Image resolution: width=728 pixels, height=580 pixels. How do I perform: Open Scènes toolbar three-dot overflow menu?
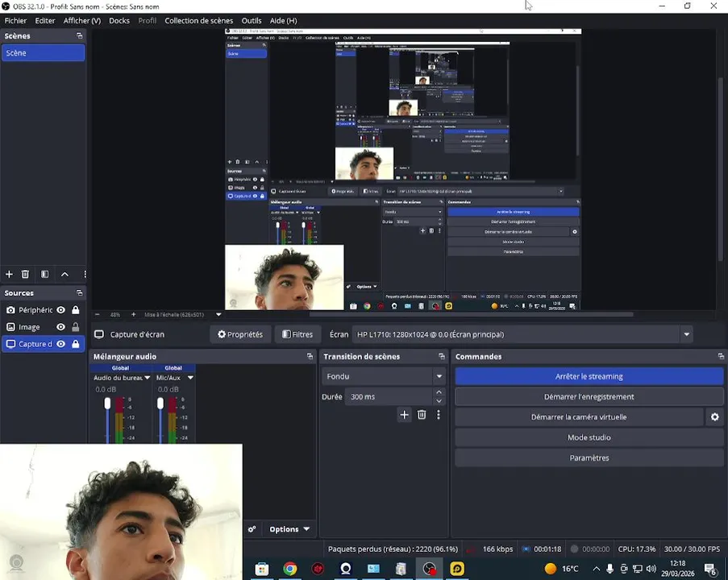click(x=85, y=274)
